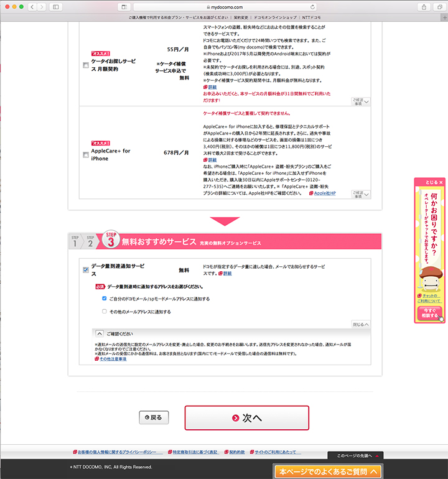Click 今すぐ相談する chat button
This screenshot has width=448, height=479.
[x=429, y=313]
